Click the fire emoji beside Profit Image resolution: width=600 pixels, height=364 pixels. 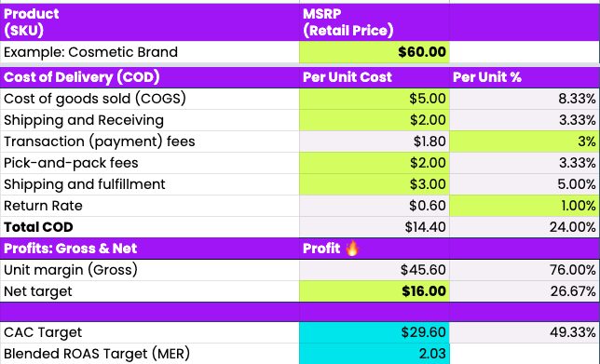[x=352, y=249]
